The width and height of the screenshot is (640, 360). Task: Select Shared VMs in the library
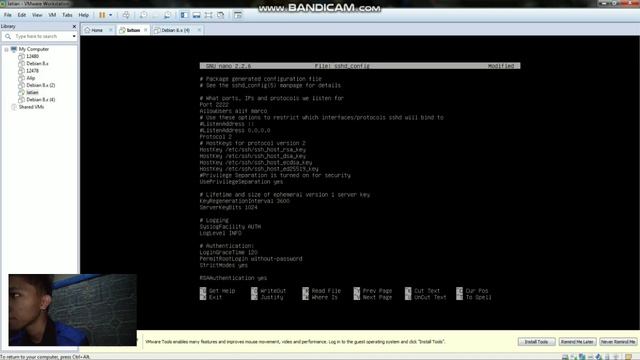click(31, 107)
